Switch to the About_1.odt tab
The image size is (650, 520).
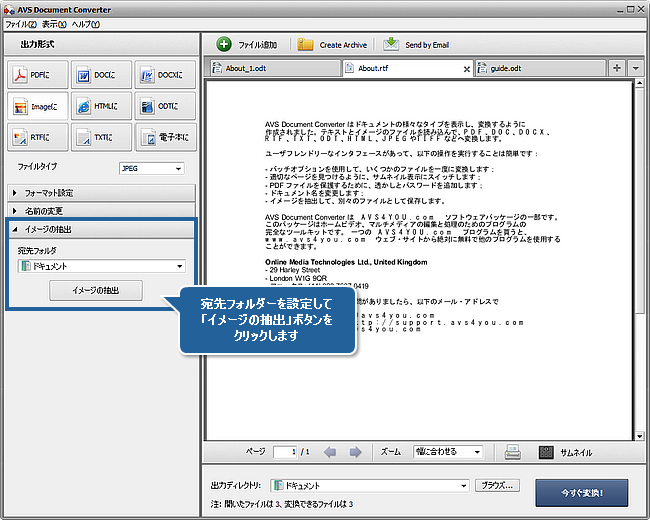(x=274, y=68)
